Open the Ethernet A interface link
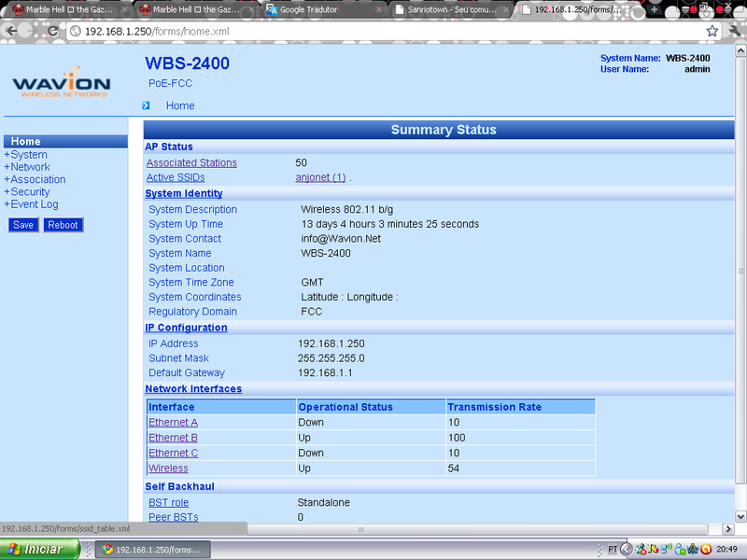The width and height of the screenshot is (747, 560). click(173, 423)
